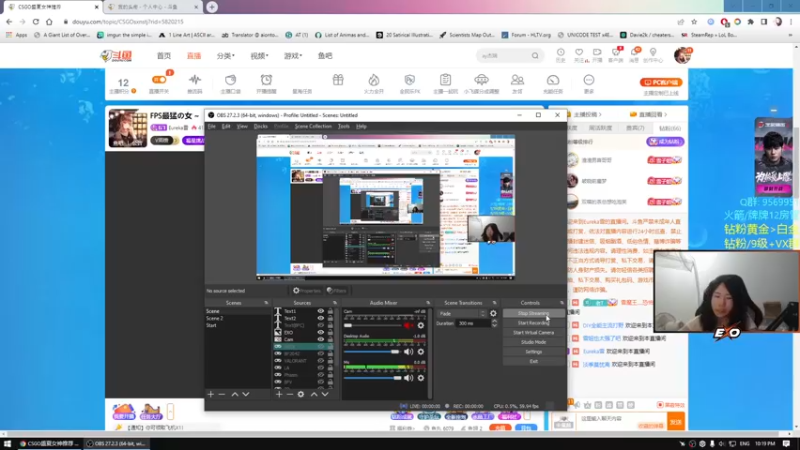Add a new scene with plus icon
The image size is (800, 450).
pos(210,394)
